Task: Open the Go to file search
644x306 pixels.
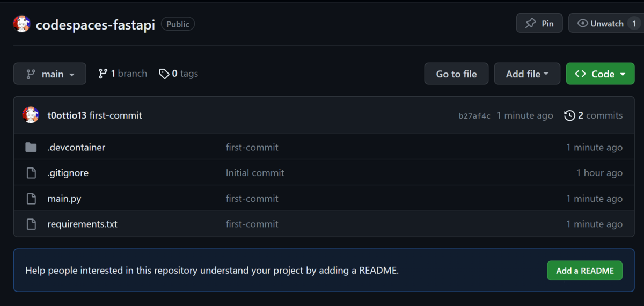Action: click(456, 74)
